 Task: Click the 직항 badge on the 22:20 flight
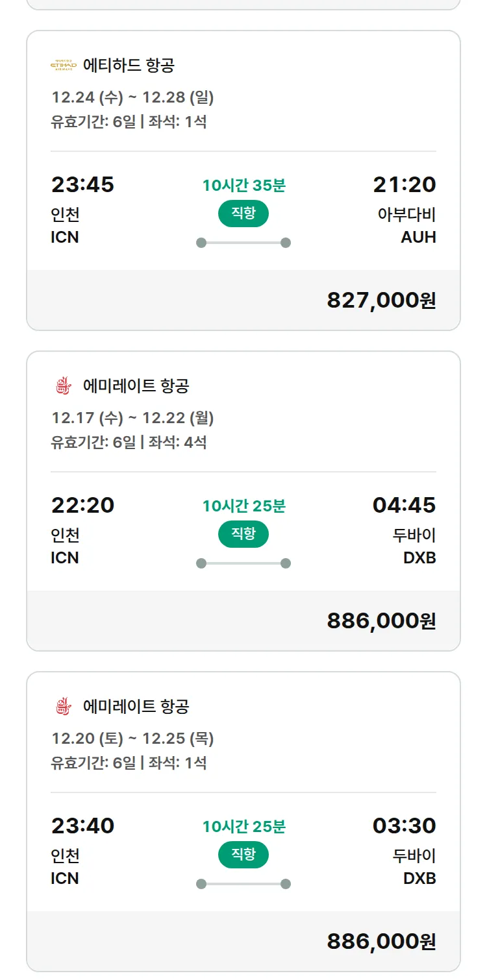243,534
